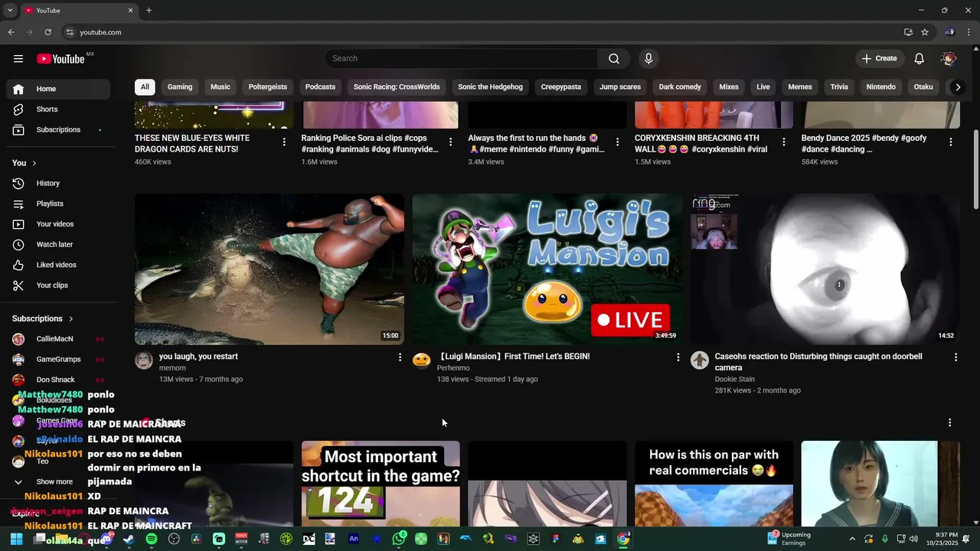Viewport: 980px width, 551px height.
Task: Open Your videos in the sidebar
Action: 58,224
